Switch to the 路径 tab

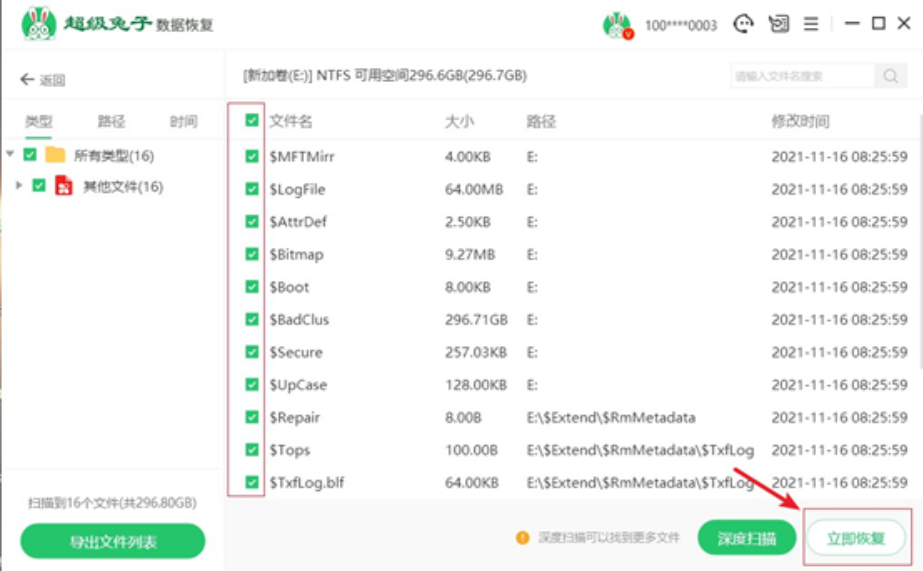(x=111, y=122)
